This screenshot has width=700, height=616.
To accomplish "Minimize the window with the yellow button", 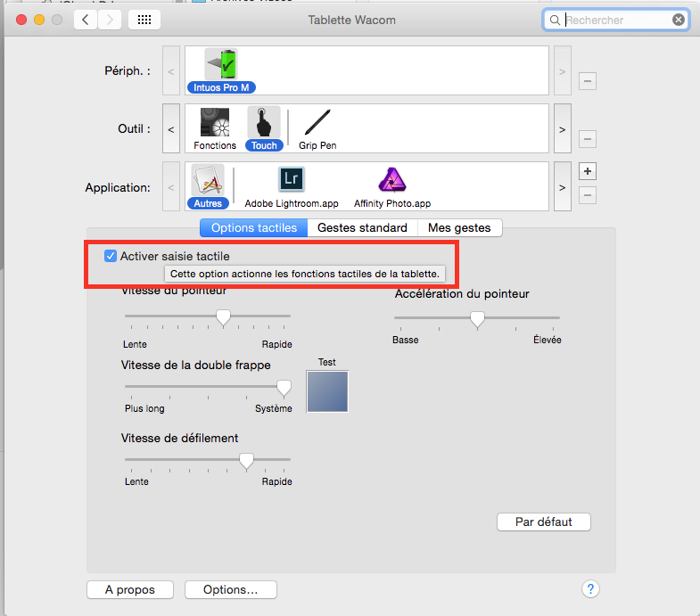I will coord(39,20).
